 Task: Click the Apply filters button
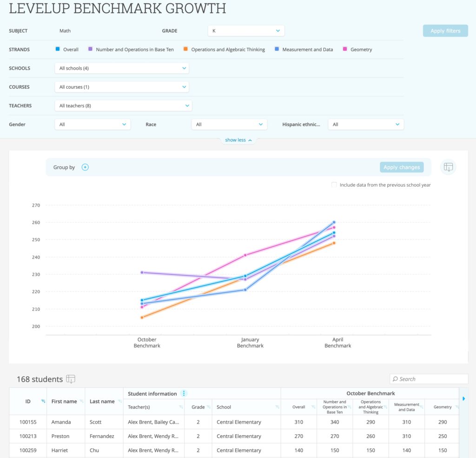(x=445, y=31)
